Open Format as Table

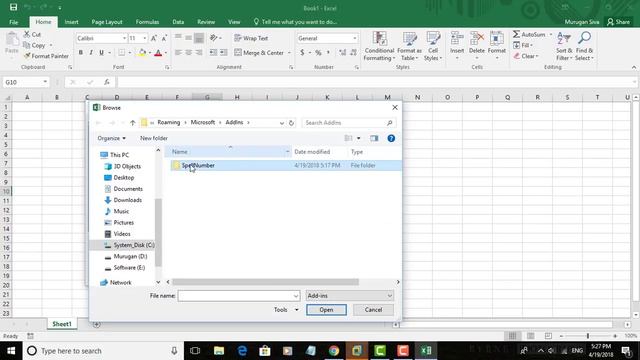tap(409, 46)
